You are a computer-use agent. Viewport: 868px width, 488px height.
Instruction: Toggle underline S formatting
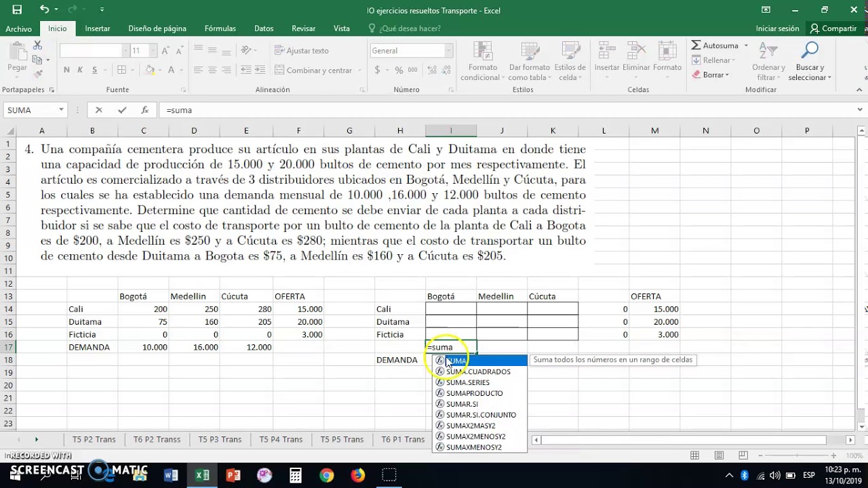tap(94, 70)
